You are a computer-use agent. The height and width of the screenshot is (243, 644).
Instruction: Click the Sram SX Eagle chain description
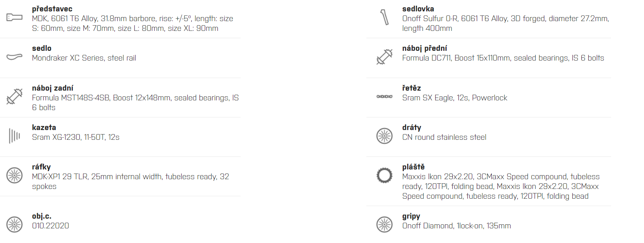pyautogui.click(x=455, y=98)
